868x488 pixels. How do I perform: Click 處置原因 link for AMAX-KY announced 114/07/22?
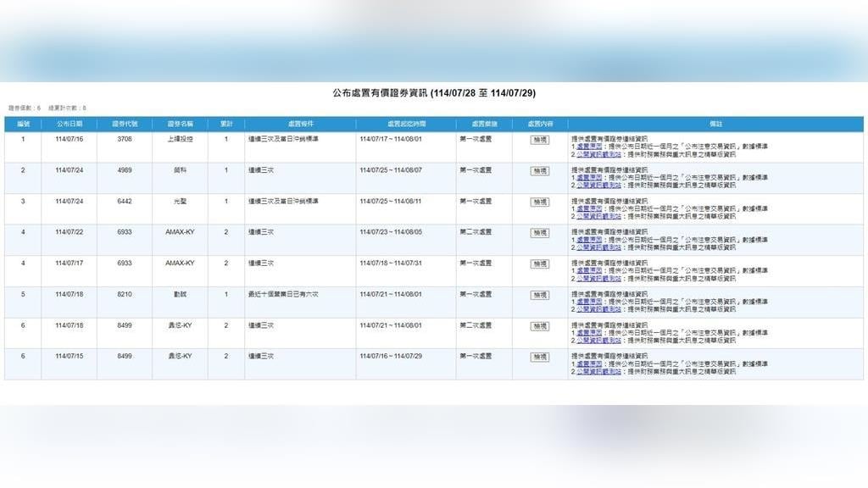(591, 240)
